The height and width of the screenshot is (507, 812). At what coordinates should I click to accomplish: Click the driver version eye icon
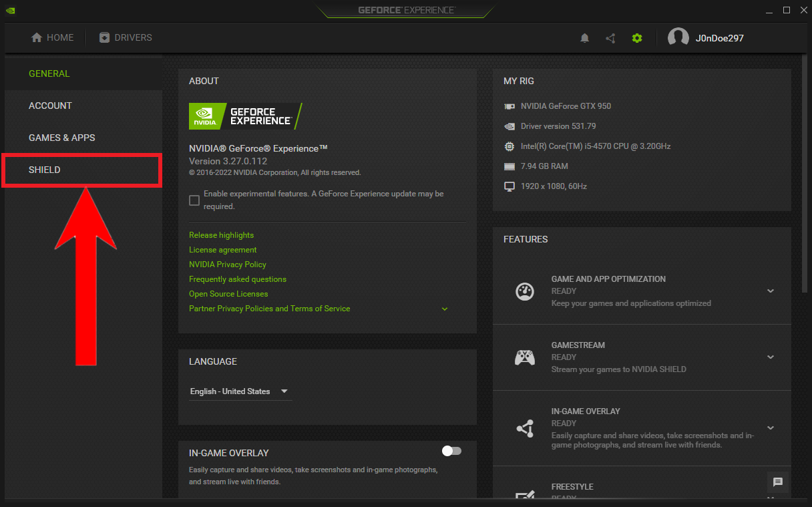pos(510,126)
